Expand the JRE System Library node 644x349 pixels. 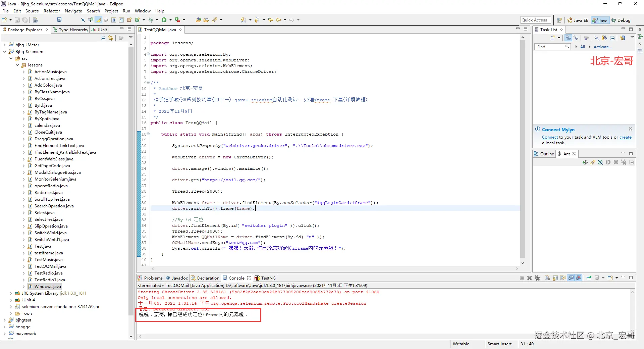[11, 293]
